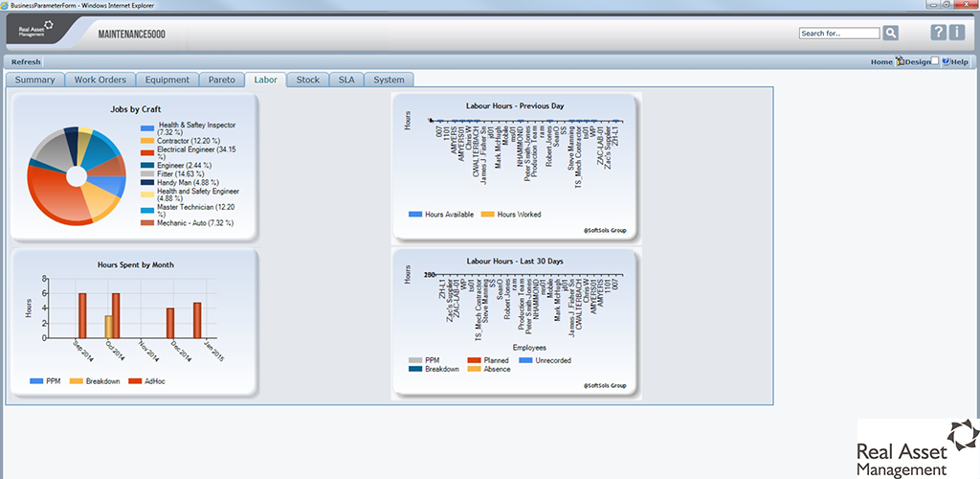Focus the 'Search for..' input field
980x479 pixels.
click(838, 33)
